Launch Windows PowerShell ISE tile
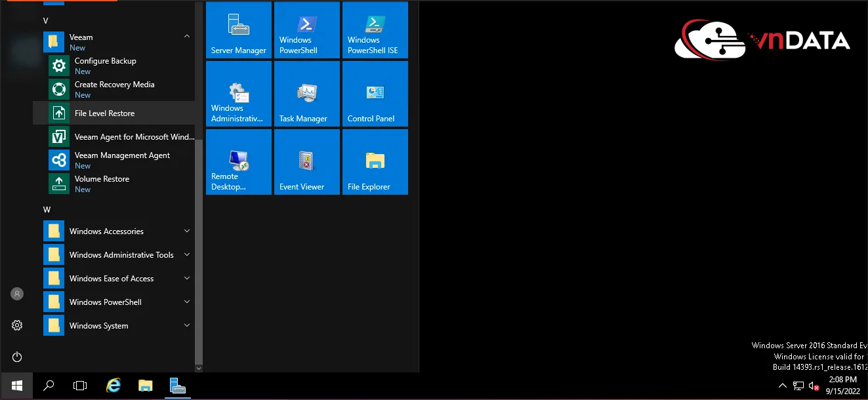 pyautogui.click(x=375, y=30)
